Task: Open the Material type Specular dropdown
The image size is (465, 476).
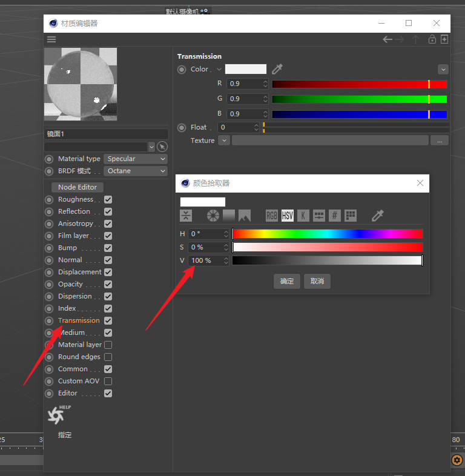Action: 136,159
